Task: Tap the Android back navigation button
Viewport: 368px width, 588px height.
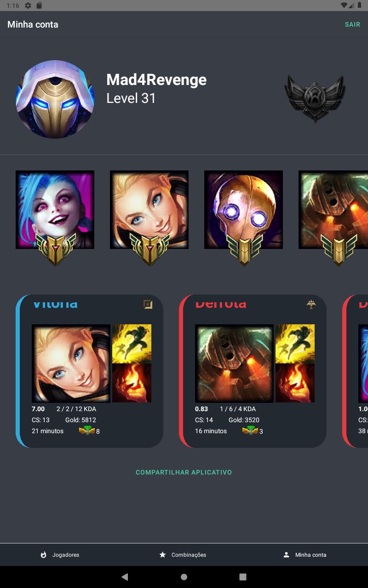Action: pyautogui.click(x=125, y=577)
